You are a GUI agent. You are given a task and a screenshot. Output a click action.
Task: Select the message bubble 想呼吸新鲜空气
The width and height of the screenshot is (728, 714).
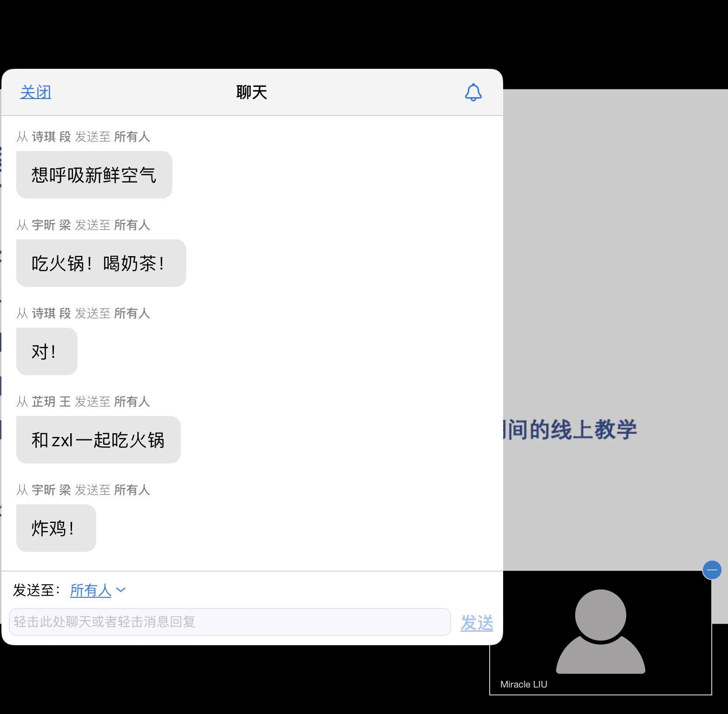coord(94,175)
